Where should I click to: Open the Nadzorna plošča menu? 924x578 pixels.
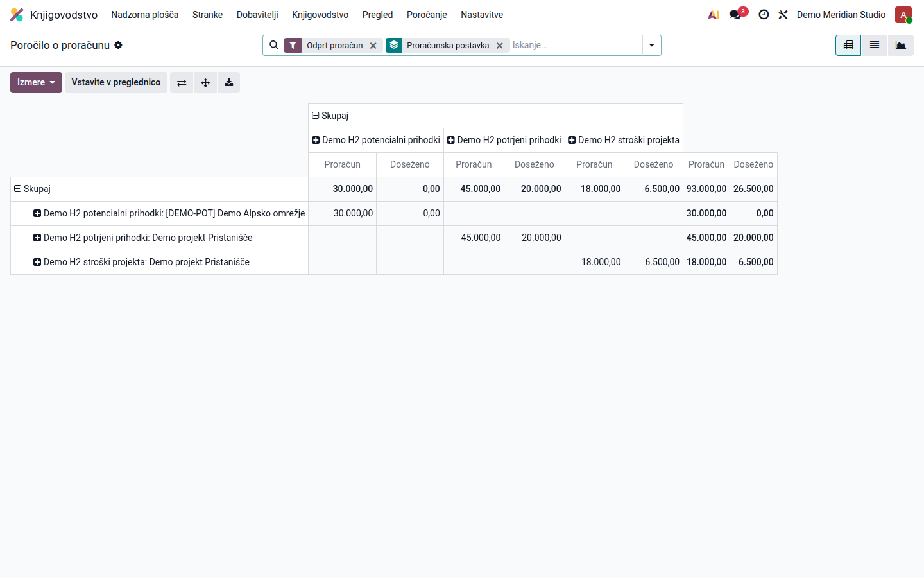145,15
